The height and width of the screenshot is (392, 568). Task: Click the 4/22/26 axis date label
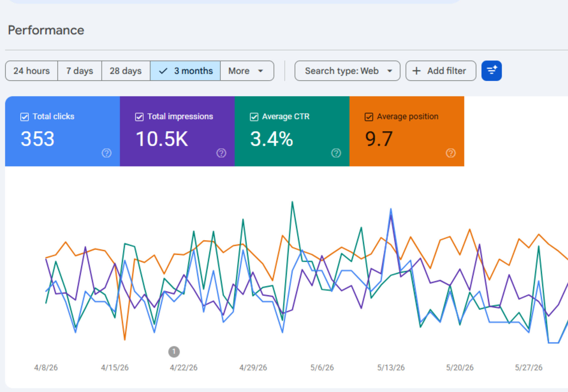(x=184, y=368)
